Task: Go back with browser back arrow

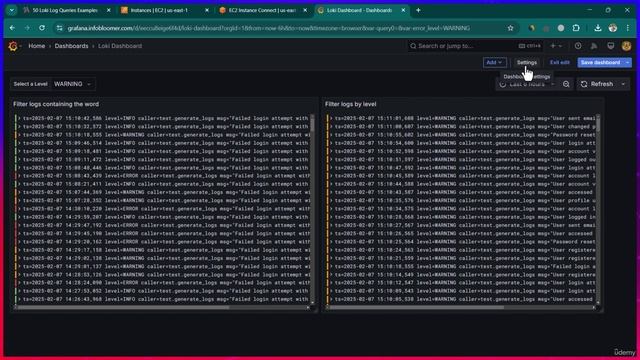Action: [12, 28]
